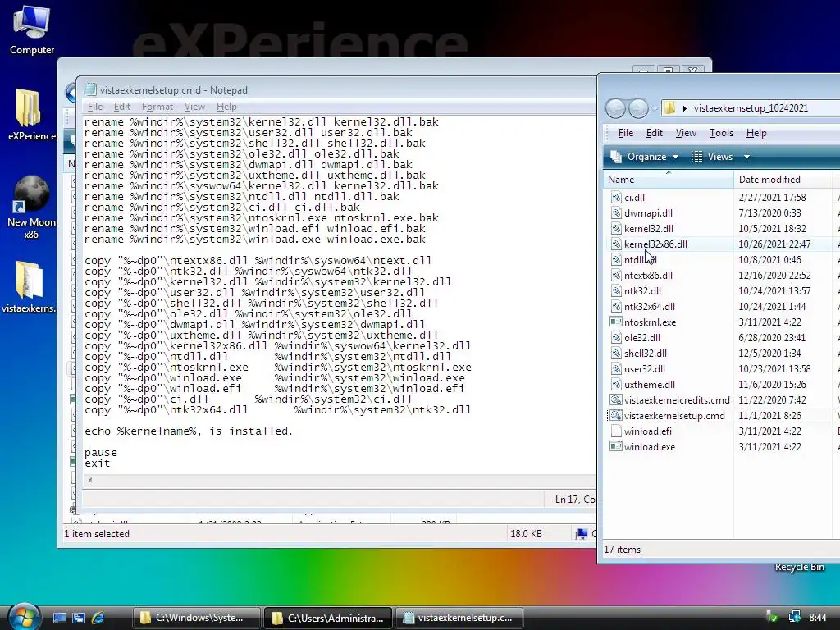Select ntextx86.dll file
840x630 pixels.
pos(648,275)
